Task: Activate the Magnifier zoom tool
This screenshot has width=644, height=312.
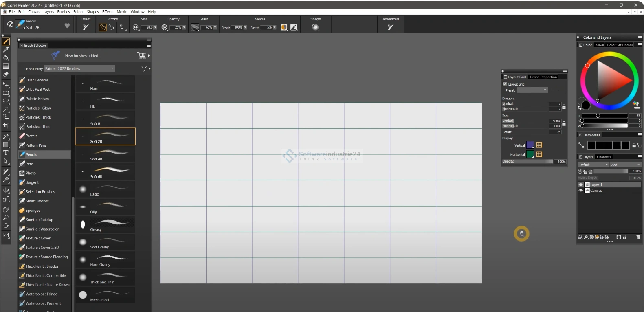Action: (x=6, y=218)
